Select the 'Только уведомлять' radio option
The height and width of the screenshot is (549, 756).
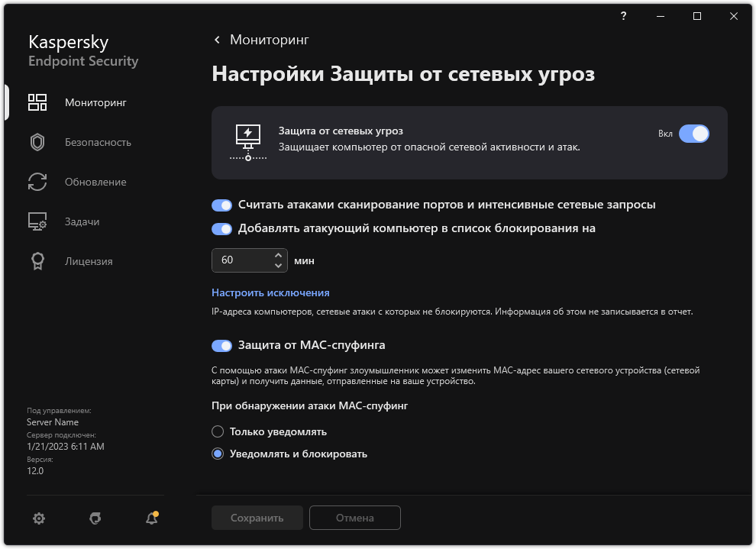point(218,431)
